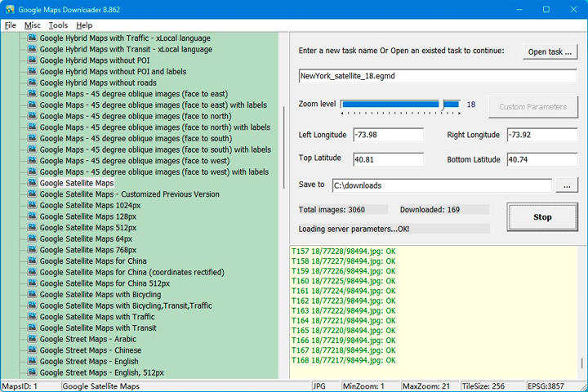Select Google Satellite Maps for China
Screen dimensions: 588x392
pyautogui.click(x=93, y=261)
